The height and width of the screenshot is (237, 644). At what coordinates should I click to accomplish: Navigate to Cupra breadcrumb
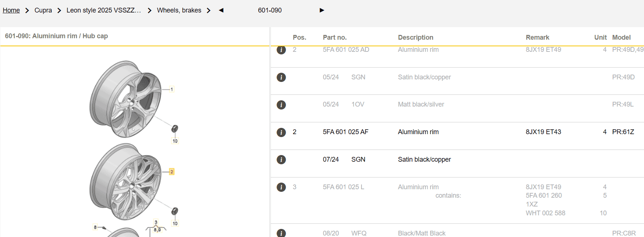(43, 10)
